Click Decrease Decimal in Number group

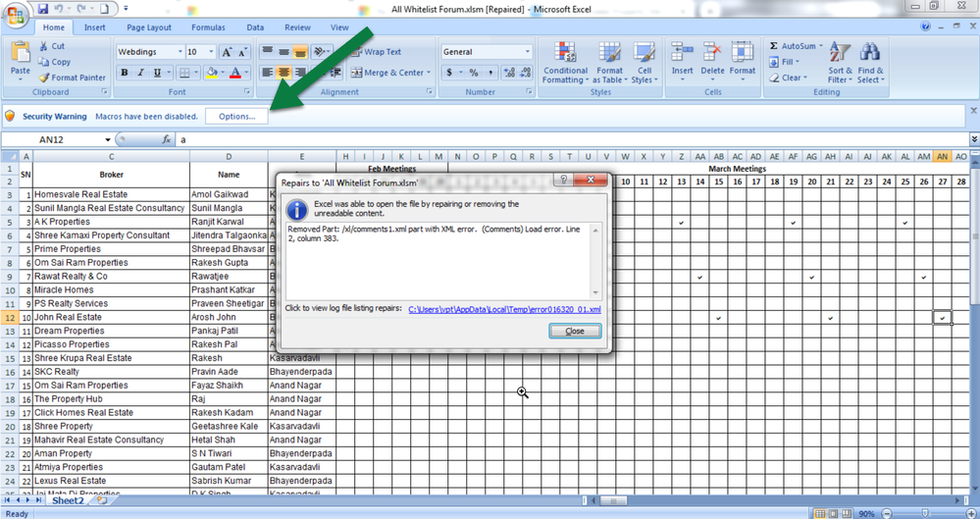[525, 73]
